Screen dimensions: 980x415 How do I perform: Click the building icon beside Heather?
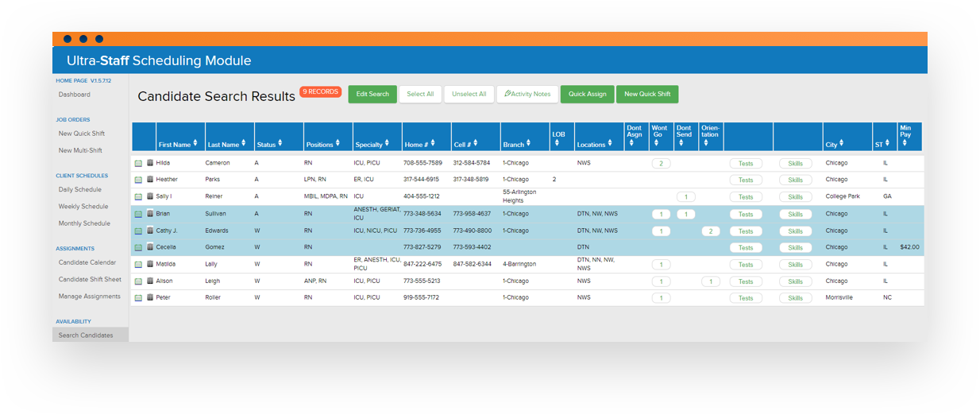[150, 180]
